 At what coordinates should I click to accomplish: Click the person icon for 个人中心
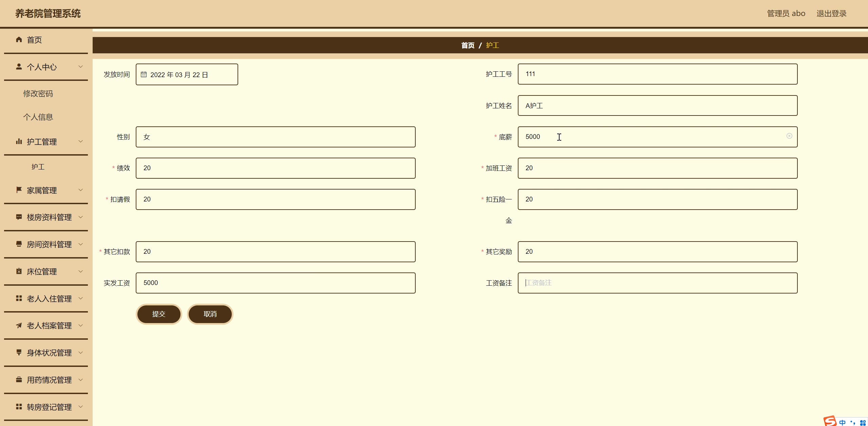point(19,67)
